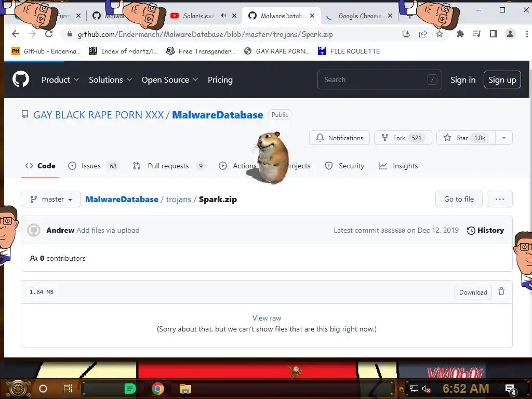This screenshot has width=532, height=399.
Task: Open Task View on the taskbar
Action: [x=68, y=389]
